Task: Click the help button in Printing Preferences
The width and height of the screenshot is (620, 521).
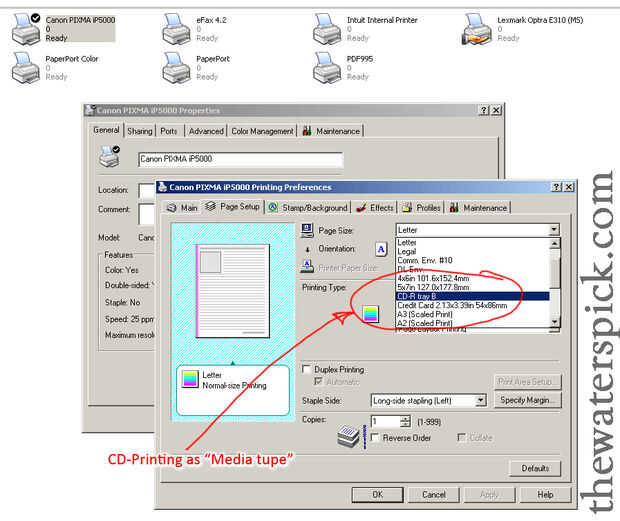Action: pos(556,187)
